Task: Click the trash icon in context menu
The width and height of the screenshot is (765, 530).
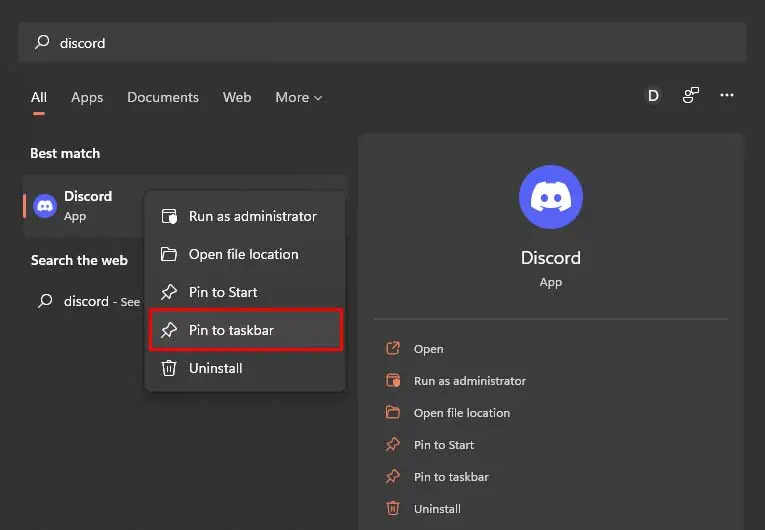Action: tap(169, 368)
